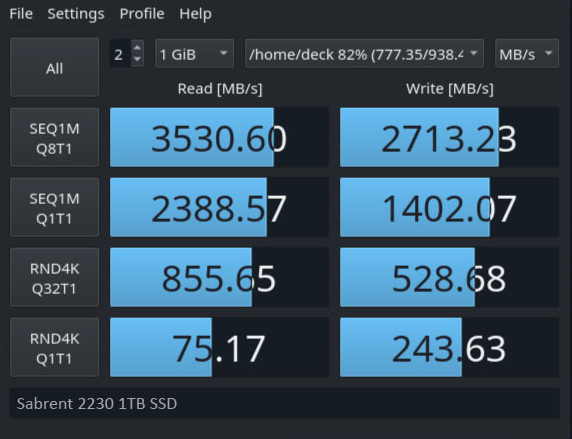Click the Sabrent 2230 1TB SSD comment field

click(285, 403)
